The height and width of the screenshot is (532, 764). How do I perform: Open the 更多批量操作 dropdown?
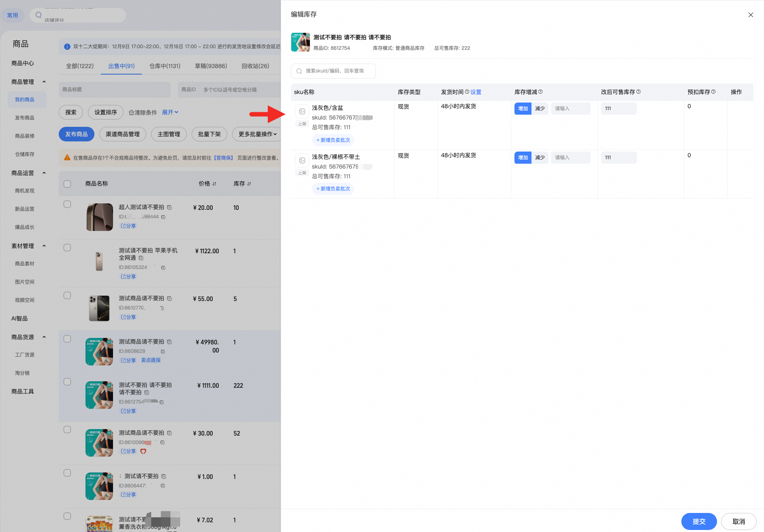[257, 134]
